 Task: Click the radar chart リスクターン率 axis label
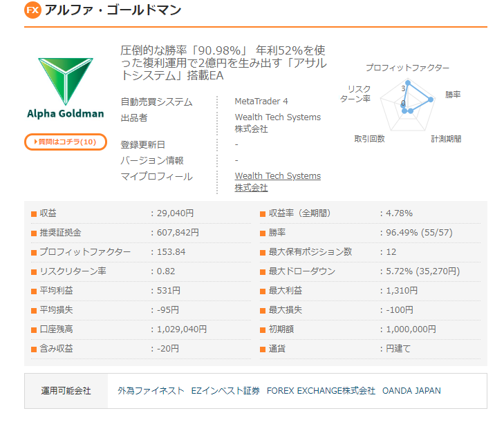(355, 94)
